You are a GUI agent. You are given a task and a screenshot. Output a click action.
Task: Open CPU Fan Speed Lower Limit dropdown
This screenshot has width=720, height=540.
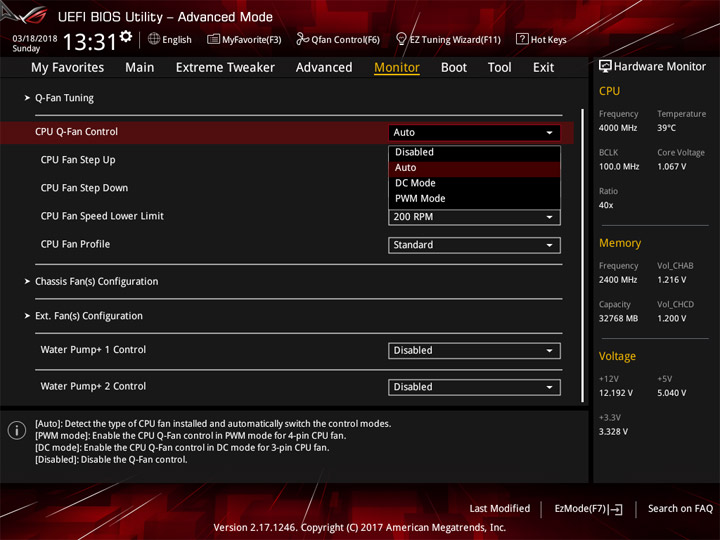[474, 217]
